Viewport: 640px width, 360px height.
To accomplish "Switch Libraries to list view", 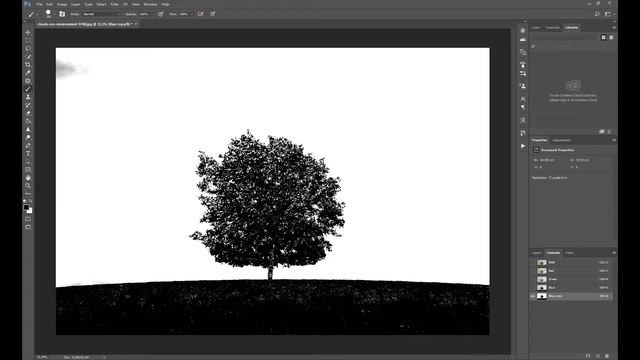I will tap(611, 38).
